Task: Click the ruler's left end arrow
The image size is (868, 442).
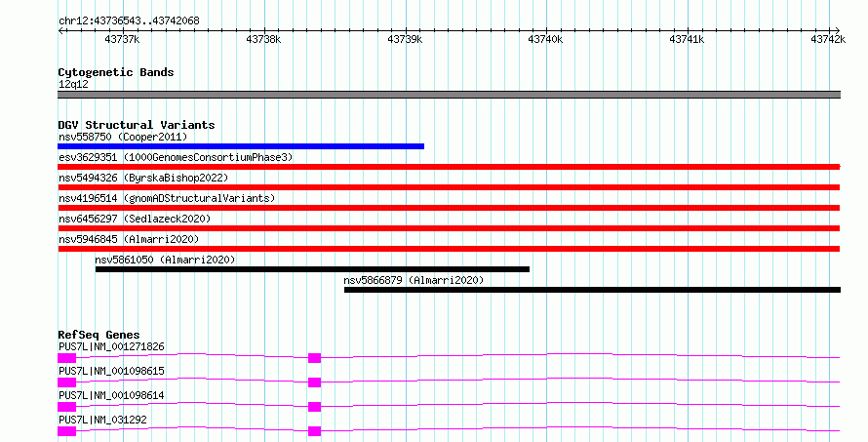Action: (x=60, y=30)
